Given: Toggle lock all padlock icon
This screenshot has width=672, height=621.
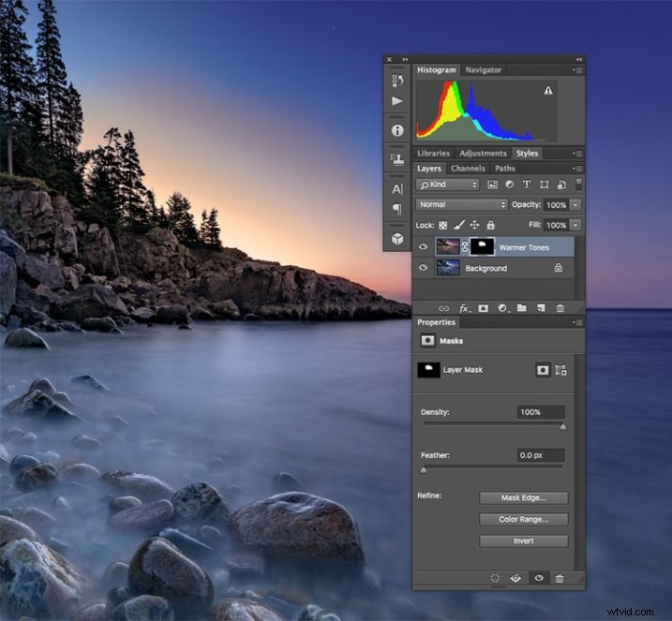Looking at the screenshot, I should click(491, 225).
